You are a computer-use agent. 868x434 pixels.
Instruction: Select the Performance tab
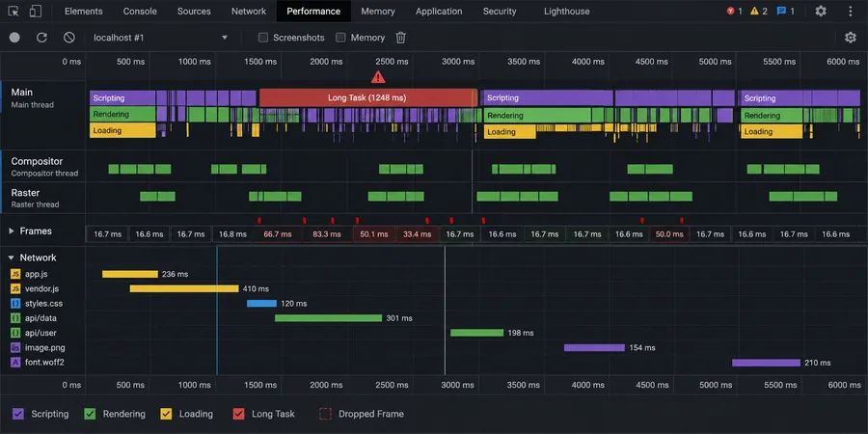pos(313,11)
